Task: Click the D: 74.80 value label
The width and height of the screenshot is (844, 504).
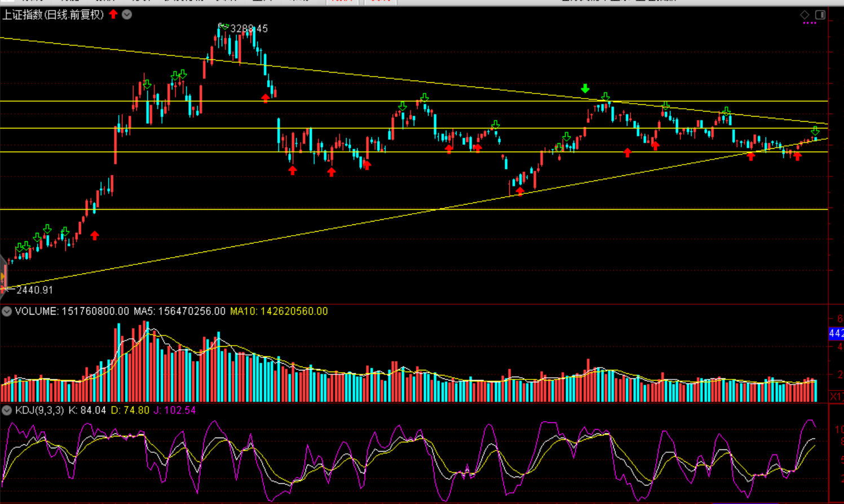Action: coord(130,410)
